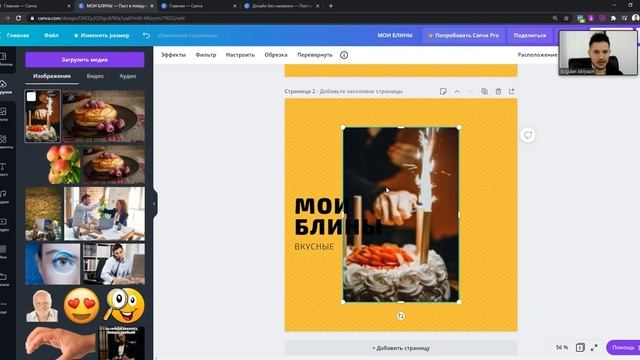The width and height of the screenshot is (640, 360).
Task: Open the folders section in the sidebar
Action: (4, 279)
